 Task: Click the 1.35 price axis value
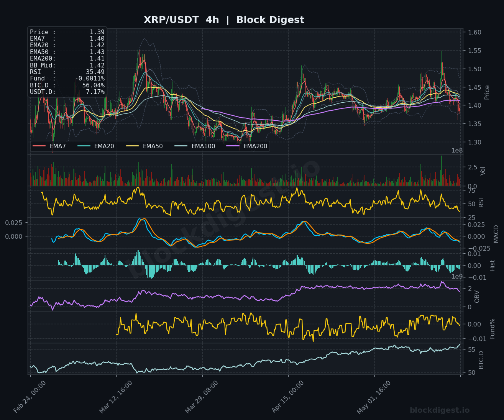pos(474,124)
